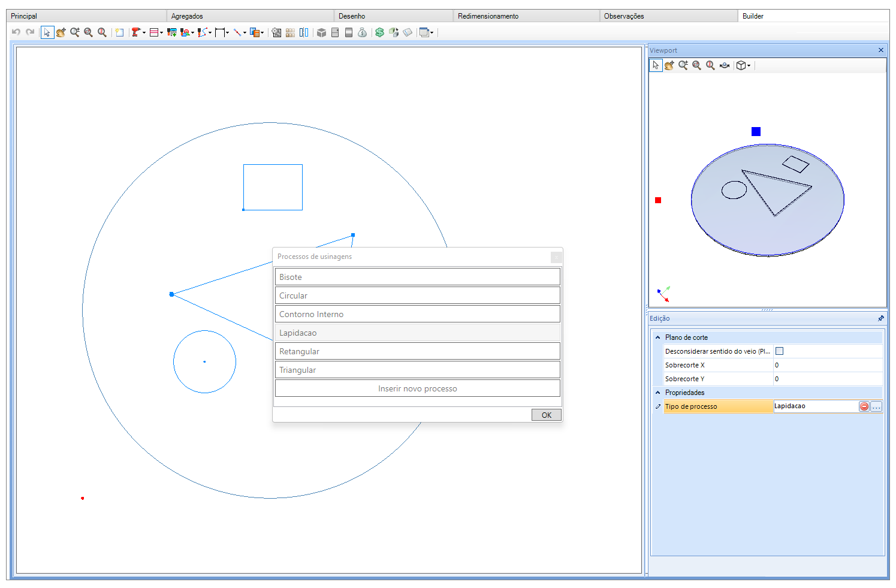
Task: Click the zoom window magnifier in main toolbar
Action: 89,32
